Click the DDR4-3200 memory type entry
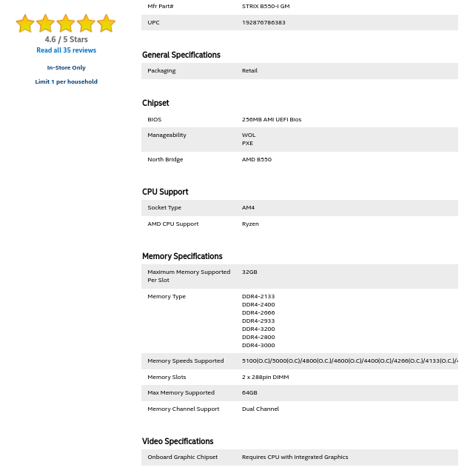This screenshot has width=470, height=476. (x=258, y=329)
